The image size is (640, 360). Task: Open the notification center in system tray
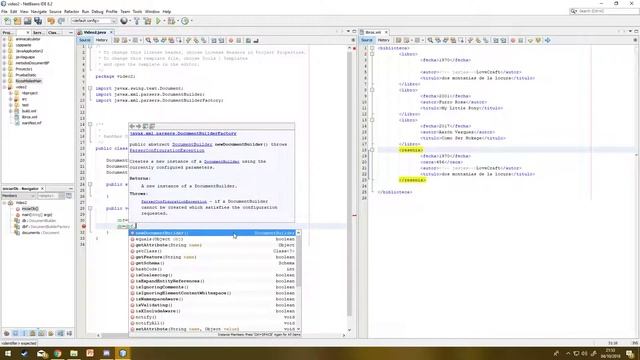click(x=630, y=353)
